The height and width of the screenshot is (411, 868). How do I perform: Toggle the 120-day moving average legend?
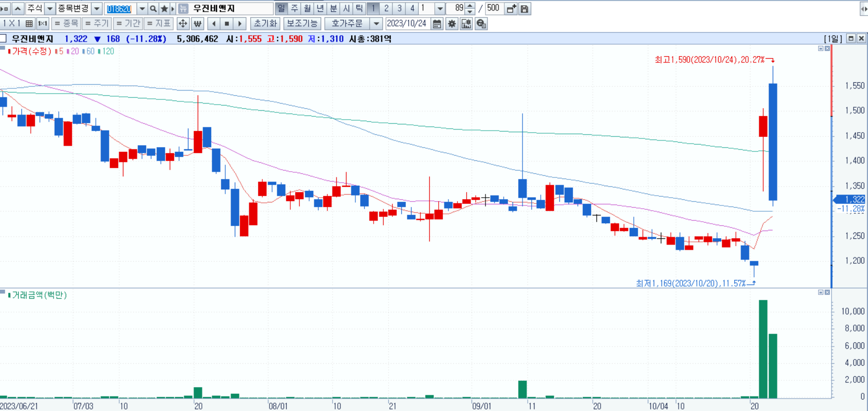[106, 51]
